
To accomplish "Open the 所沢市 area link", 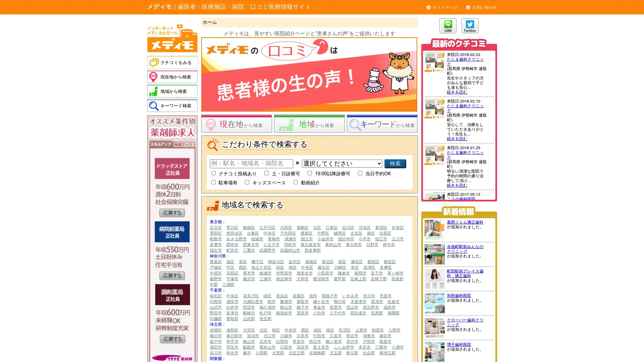I will 352,342.
